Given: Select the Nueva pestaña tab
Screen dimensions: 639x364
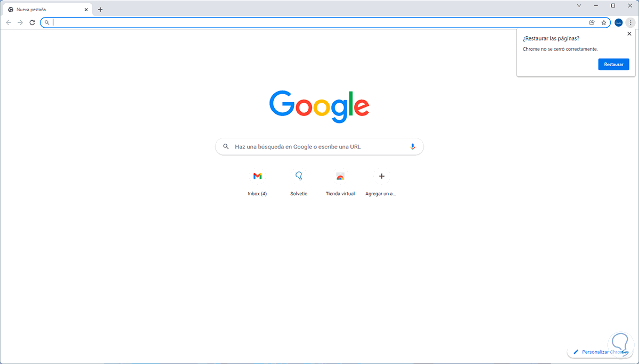Looking at the screenshot, I should point(48,10).
